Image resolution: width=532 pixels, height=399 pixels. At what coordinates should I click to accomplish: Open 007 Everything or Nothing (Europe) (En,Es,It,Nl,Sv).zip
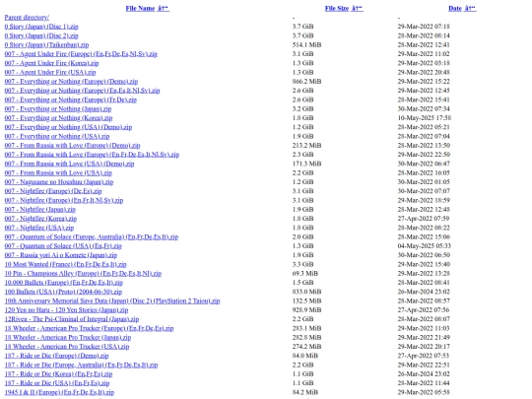coord(82,91)
